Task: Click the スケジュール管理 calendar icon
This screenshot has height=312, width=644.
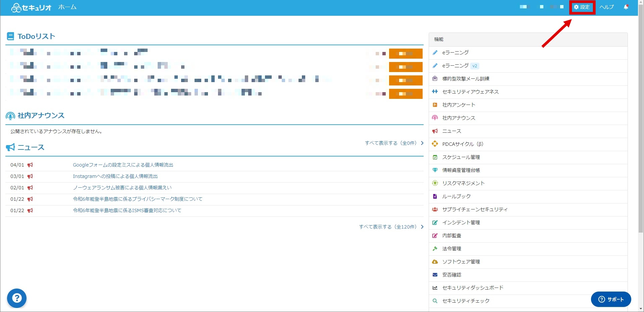Action: (x=435, y=157)
